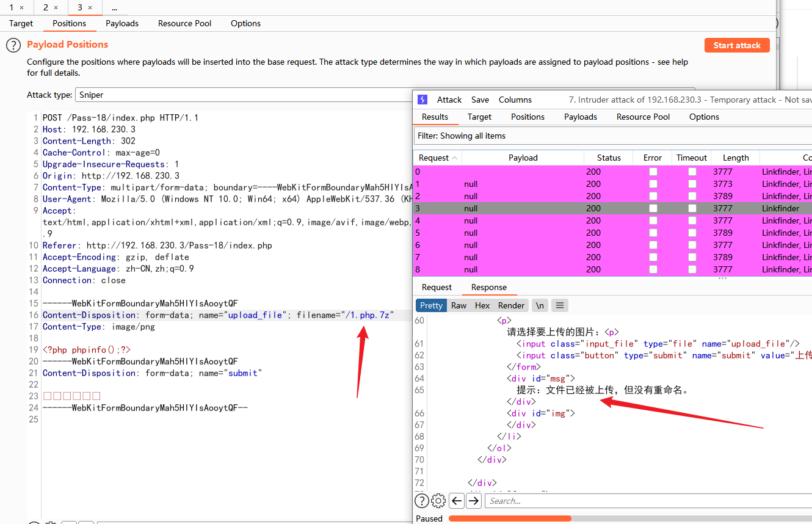
Task: Open help icon beside response search bar
Action: coord(422,501)
